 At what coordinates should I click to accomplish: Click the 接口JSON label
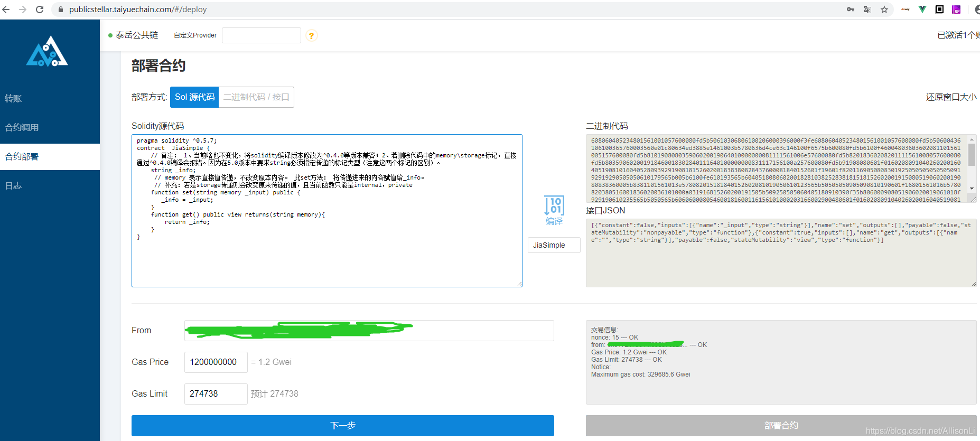[605, 211]
